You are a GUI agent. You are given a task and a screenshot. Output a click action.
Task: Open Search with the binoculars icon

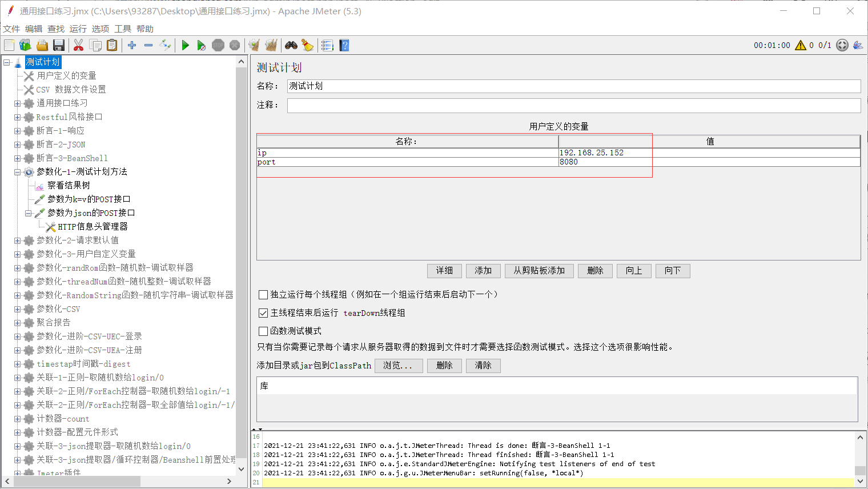(291, 45)
